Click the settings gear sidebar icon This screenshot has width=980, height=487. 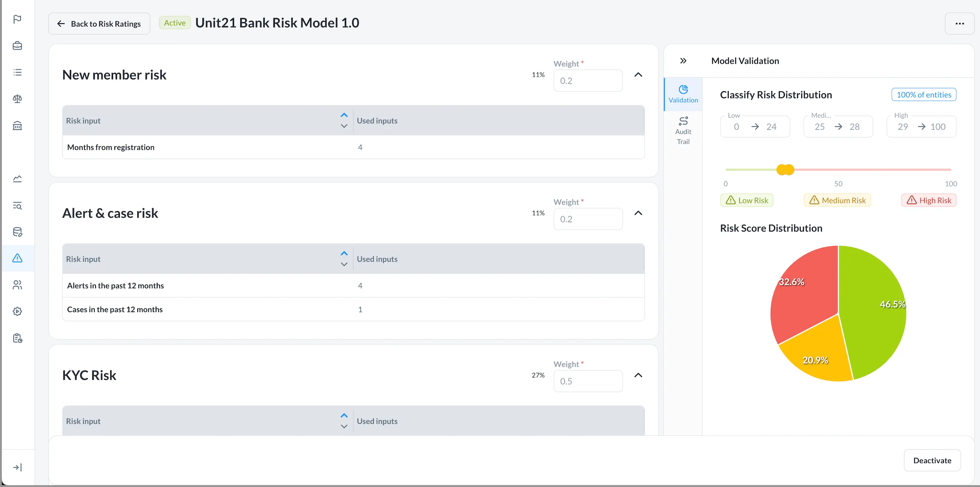(17, 311)
